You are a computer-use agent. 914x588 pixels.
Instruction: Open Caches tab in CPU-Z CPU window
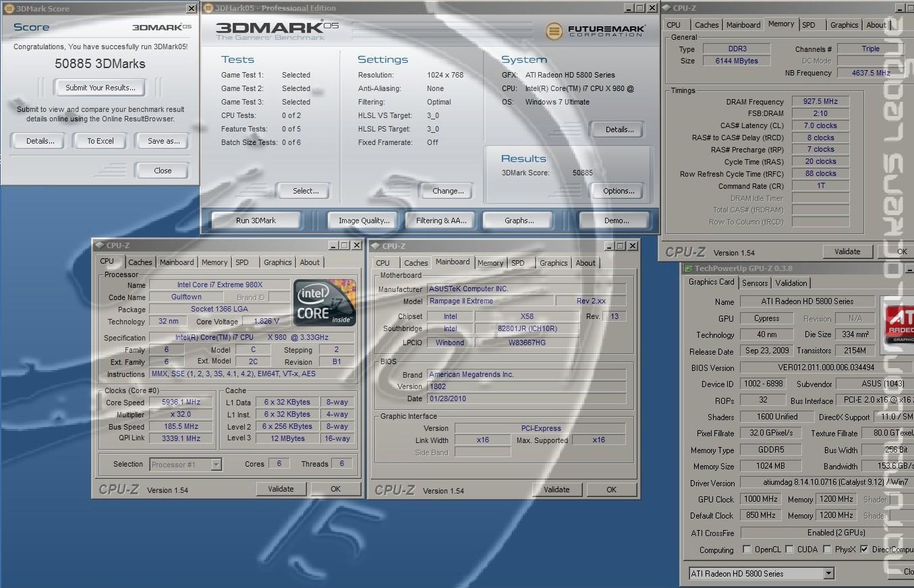point(140,262)
